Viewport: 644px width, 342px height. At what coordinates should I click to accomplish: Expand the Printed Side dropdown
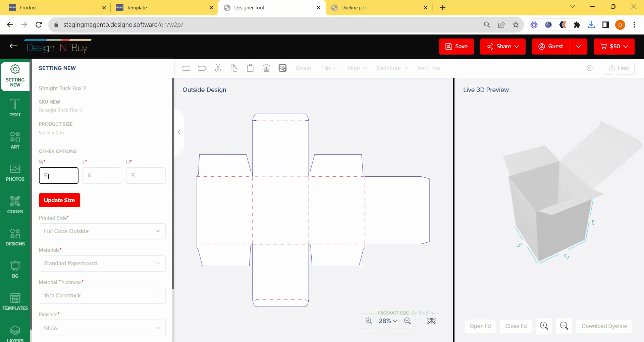coord(102,231)
